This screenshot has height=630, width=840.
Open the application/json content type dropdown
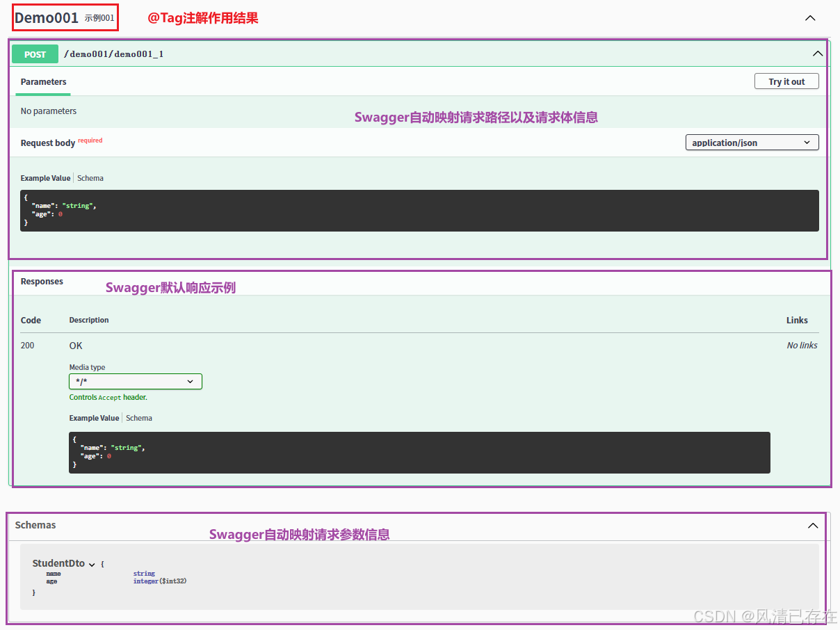click(x=752, y=143)
